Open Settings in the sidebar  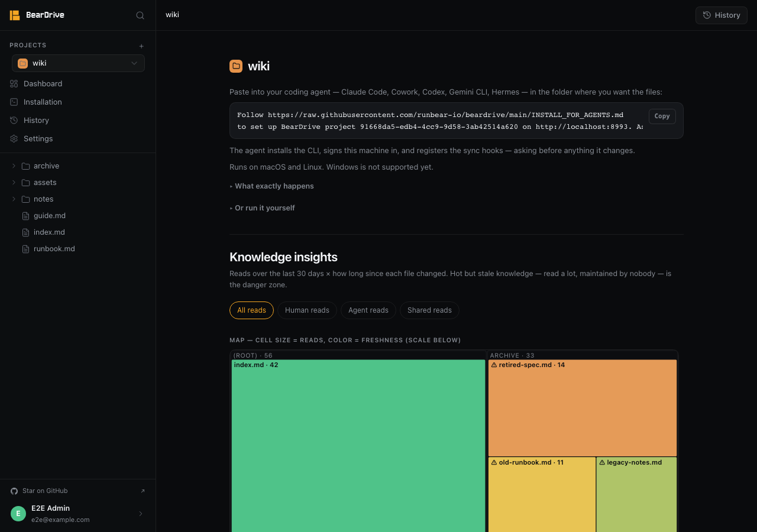(77, 139)
